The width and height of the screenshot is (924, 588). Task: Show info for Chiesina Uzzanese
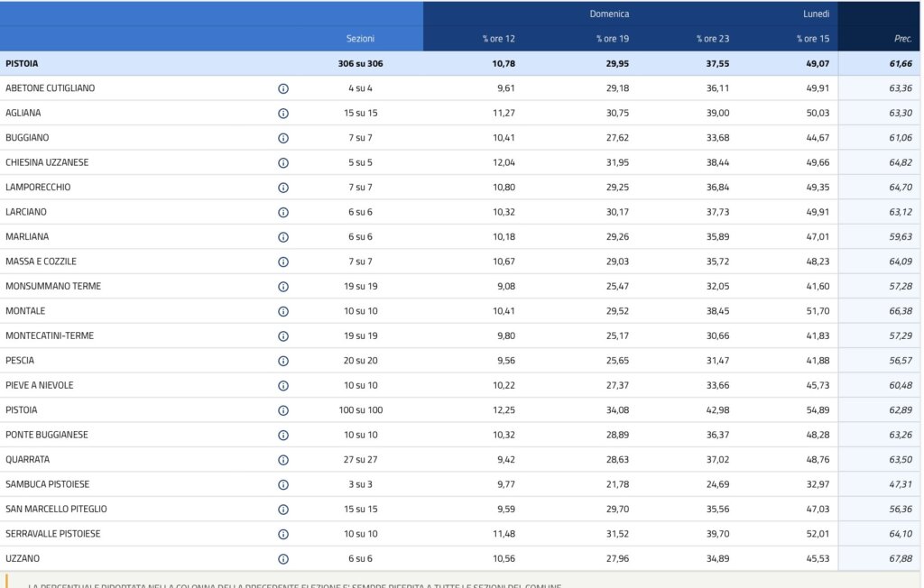[x=282, y=162]
